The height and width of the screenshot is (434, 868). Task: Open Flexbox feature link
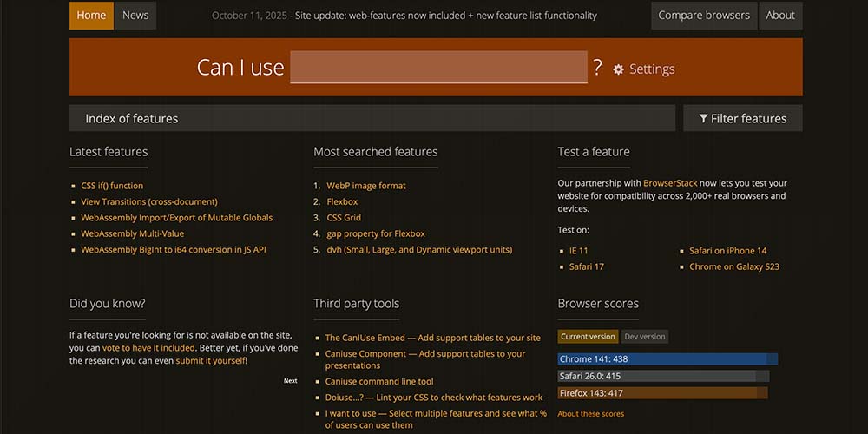[x=342, y=201]
